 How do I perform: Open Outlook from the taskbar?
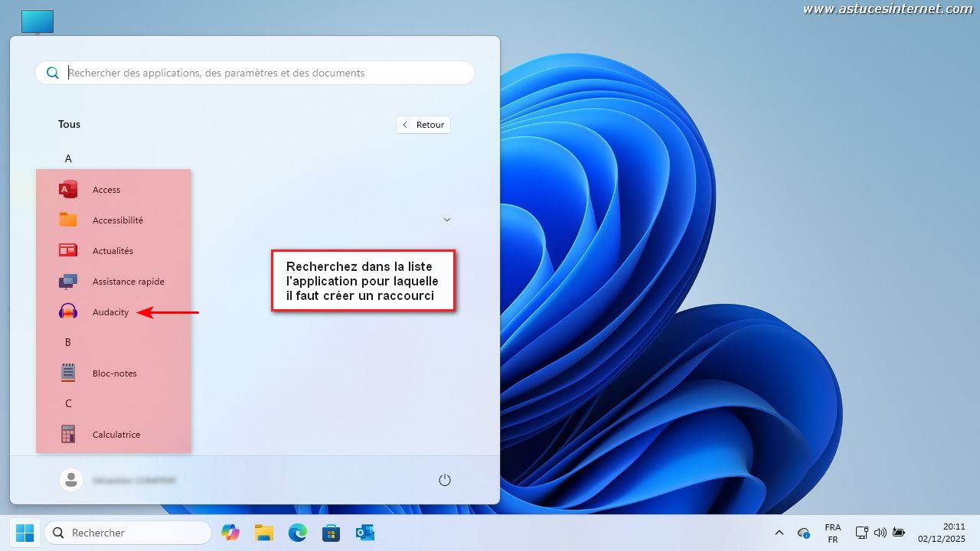pos(364,533)
